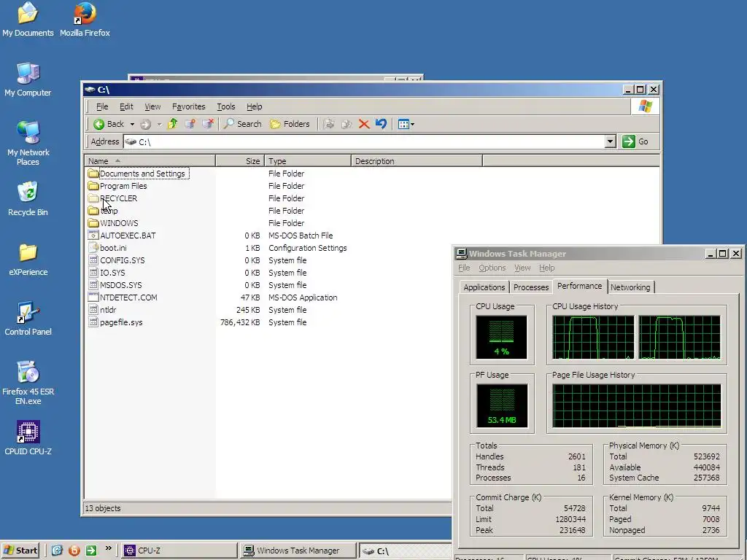747x560 pixels.
Task: Sort by the Name column header
Action: point(150,161)
